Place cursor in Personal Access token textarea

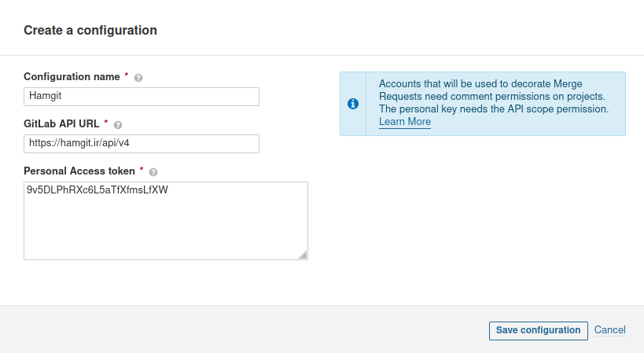tap(166, 221)
